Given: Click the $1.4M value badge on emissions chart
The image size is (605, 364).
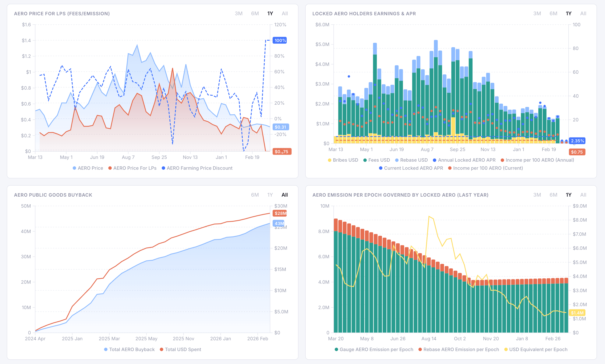Looking at the screenshot, I should [577, 313].
